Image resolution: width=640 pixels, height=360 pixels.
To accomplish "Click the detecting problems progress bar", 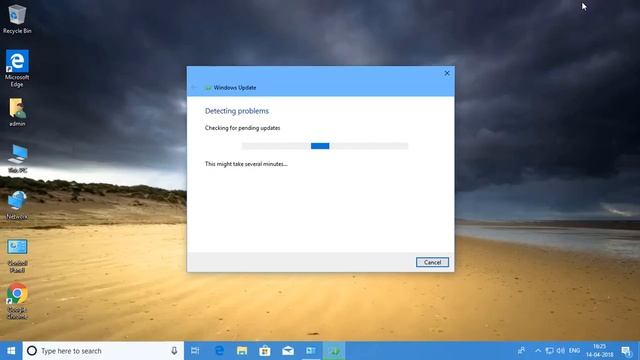I will point(324,146).
